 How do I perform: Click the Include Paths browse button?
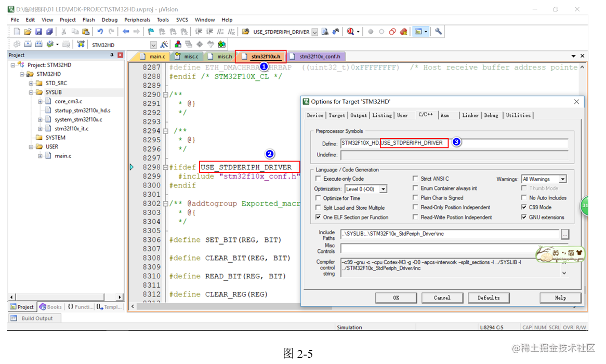click(x=564, y=234)
